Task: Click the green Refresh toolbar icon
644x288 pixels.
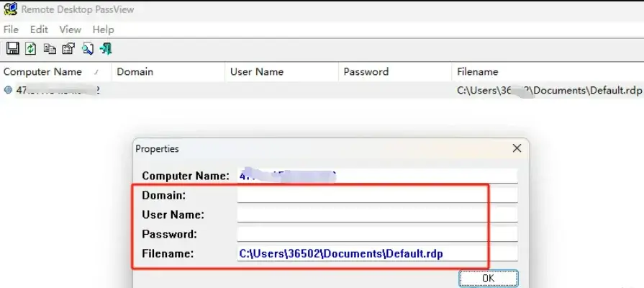Action: point(31,49)
